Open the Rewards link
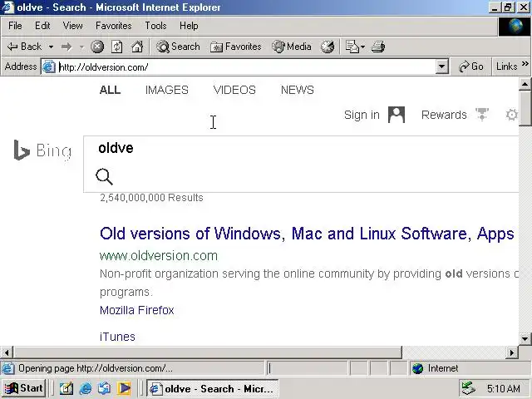 click(444, 115)
